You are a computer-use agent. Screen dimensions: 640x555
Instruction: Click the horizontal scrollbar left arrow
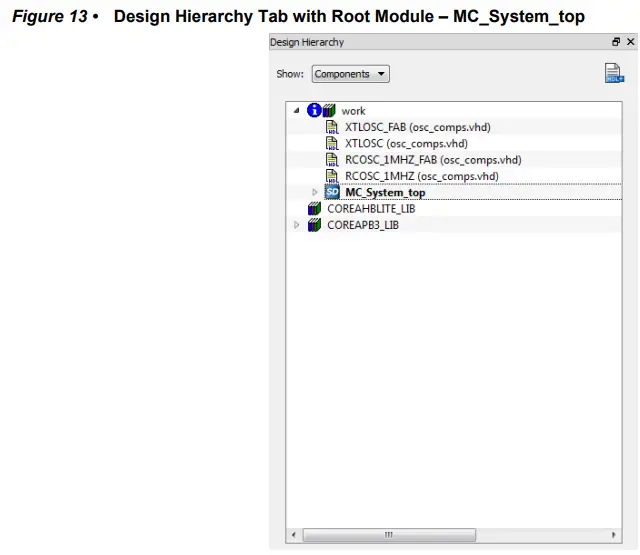click(x=294, y=535)
